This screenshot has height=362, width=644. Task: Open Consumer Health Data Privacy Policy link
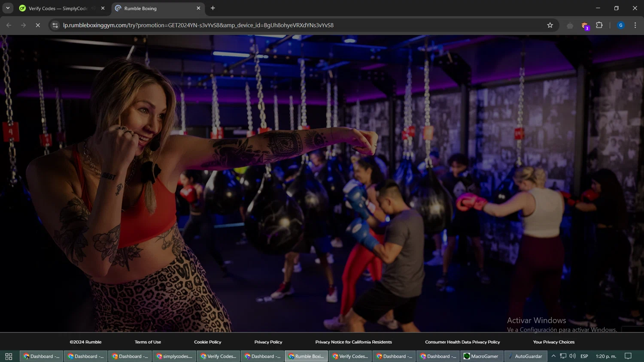tap(462, 342)
